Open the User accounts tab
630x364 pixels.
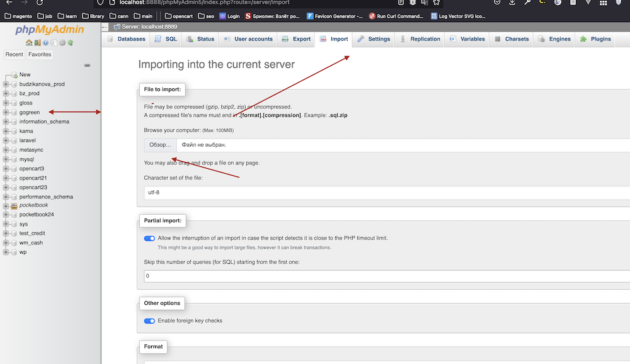pyautogui.click(x=248, y=39)
